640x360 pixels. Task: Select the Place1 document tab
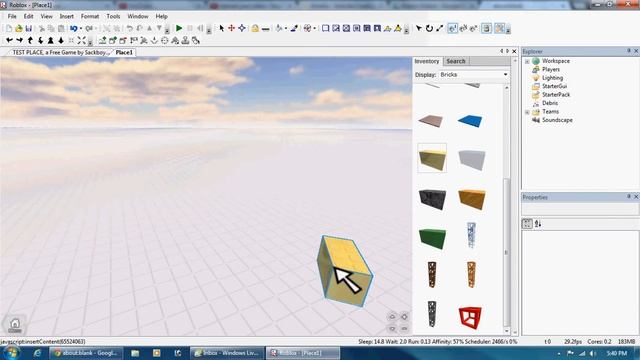point(124,53)
